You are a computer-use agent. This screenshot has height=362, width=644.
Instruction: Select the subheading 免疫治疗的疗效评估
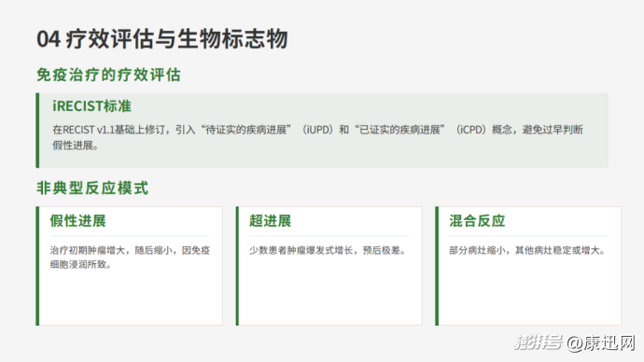[108, 76]
